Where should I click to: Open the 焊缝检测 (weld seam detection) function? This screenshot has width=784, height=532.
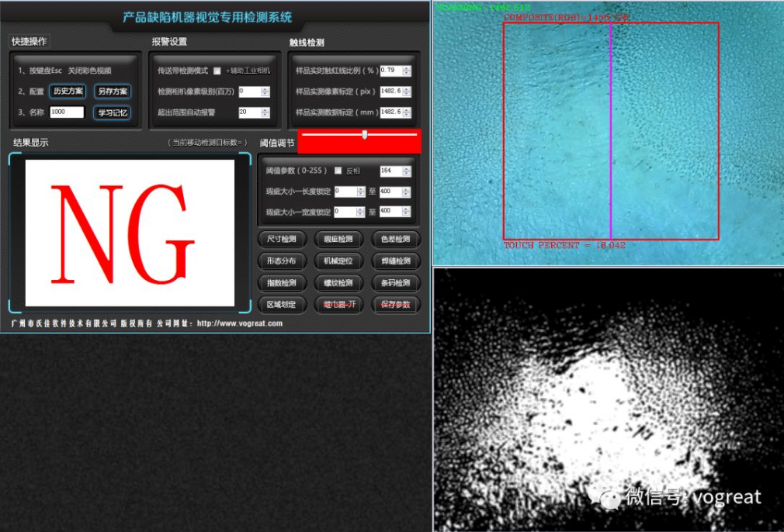[x=397, y=261]
